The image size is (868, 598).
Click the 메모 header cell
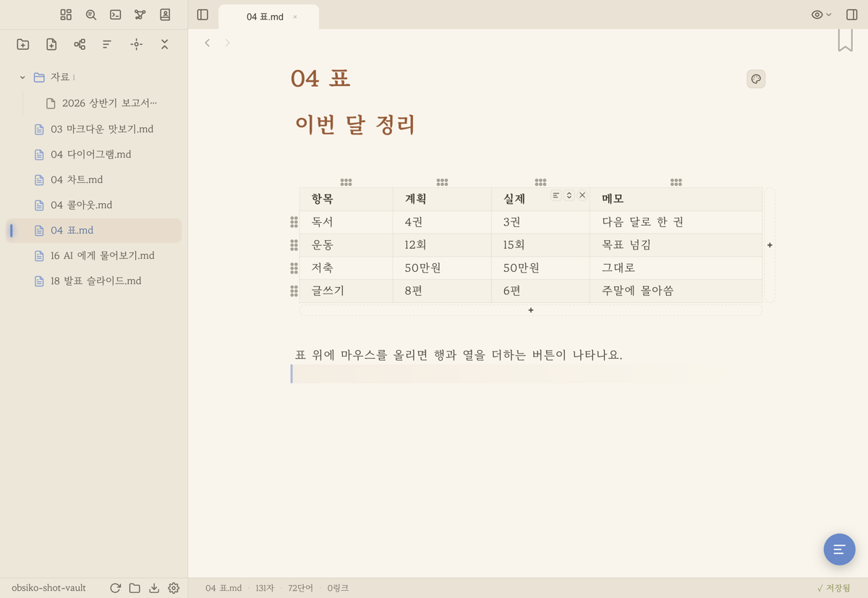676,199
